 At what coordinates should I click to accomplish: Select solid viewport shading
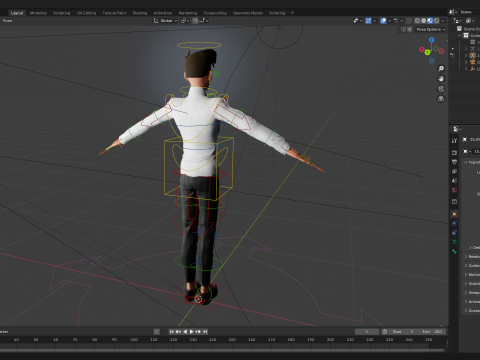pos(424,21)
